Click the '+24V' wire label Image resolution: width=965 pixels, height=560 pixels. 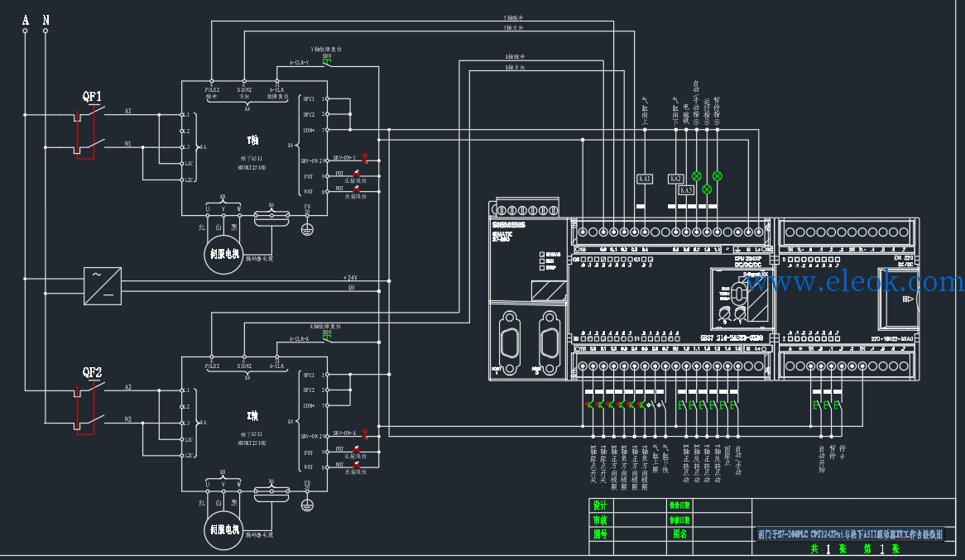[x=349, y=278]
